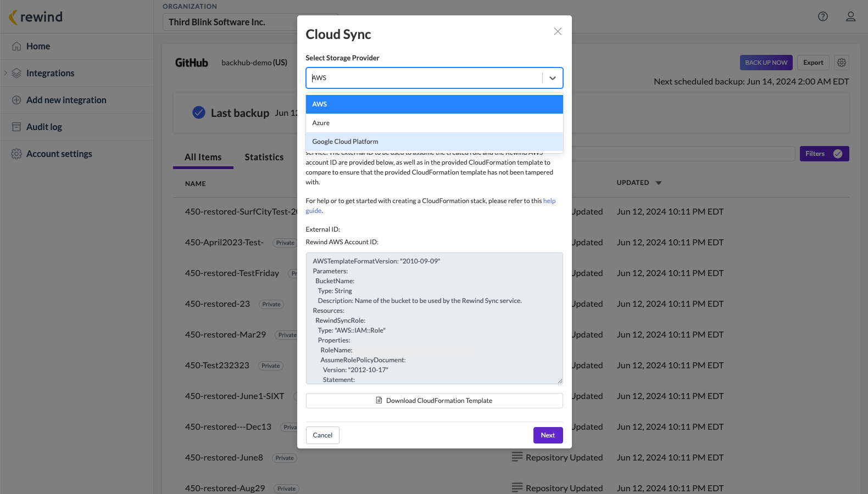This screenshot has width=868, height=494.
Task: Click the Add new integration plus icon
Action: click(16, 100)
